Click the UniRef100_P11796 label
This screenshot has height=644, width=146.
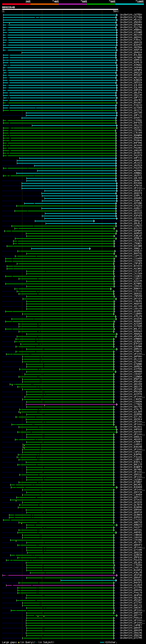131,27
